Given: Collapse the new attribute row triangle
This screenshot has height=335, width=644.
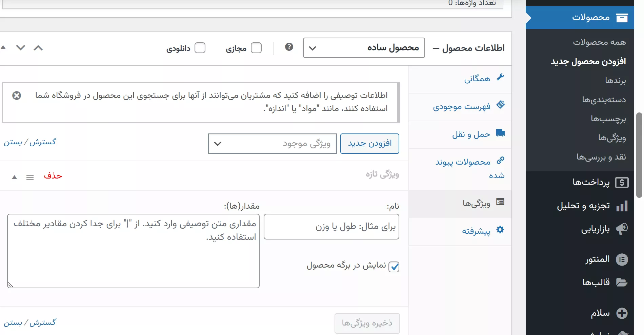Looking at the screenshot, I should (14, 177).
